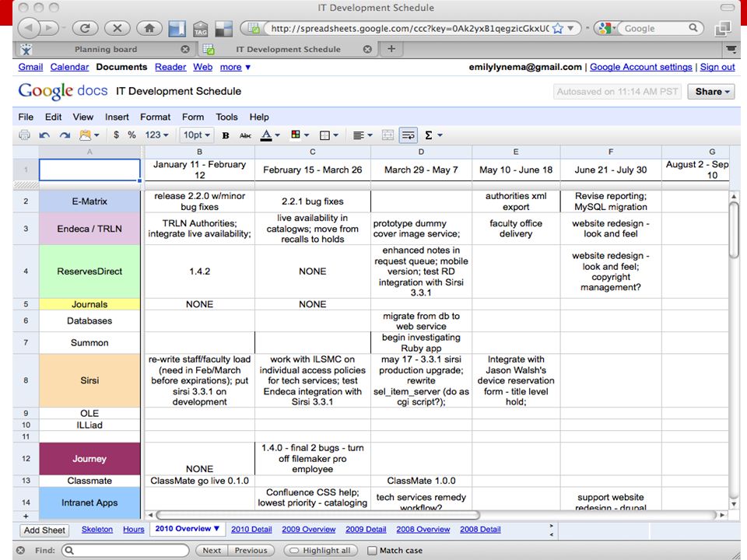Open the paste options dropdown
The height and width of the screenshot is (560, 747).
pos(89,135)
